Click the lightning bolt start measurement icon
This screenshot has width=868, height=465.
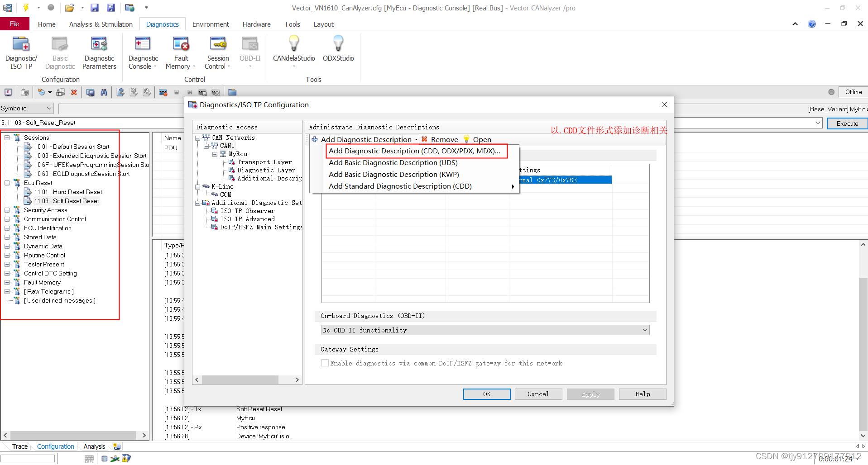tap(26, 8)
